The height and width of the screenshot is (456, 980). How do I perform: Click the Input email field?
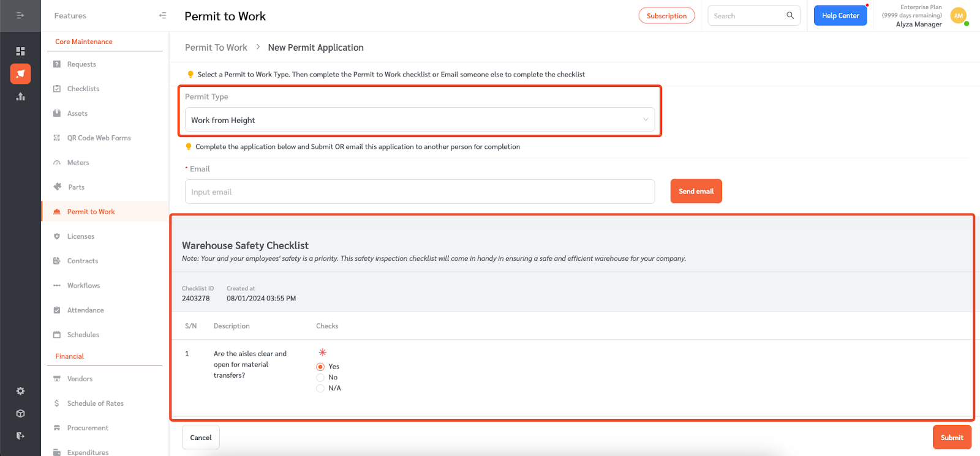tap(420, 192)
